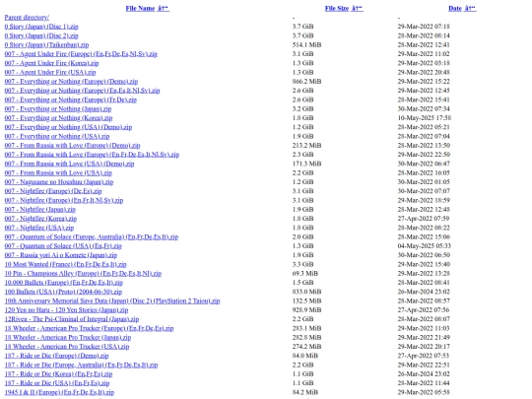The image size is (532, 399).
Task: Download 0 Story (Japan) (Disc 1).zip
Action: coord(41,27)
